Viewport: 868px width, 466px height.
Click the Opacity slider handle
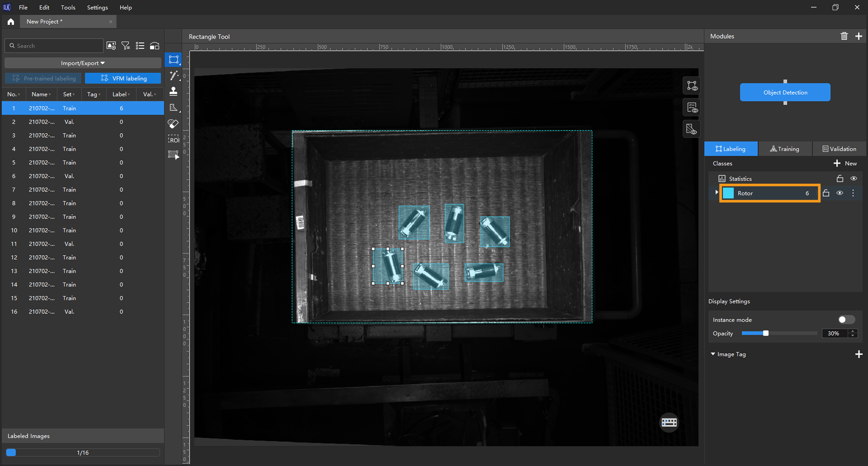point(765,333)
